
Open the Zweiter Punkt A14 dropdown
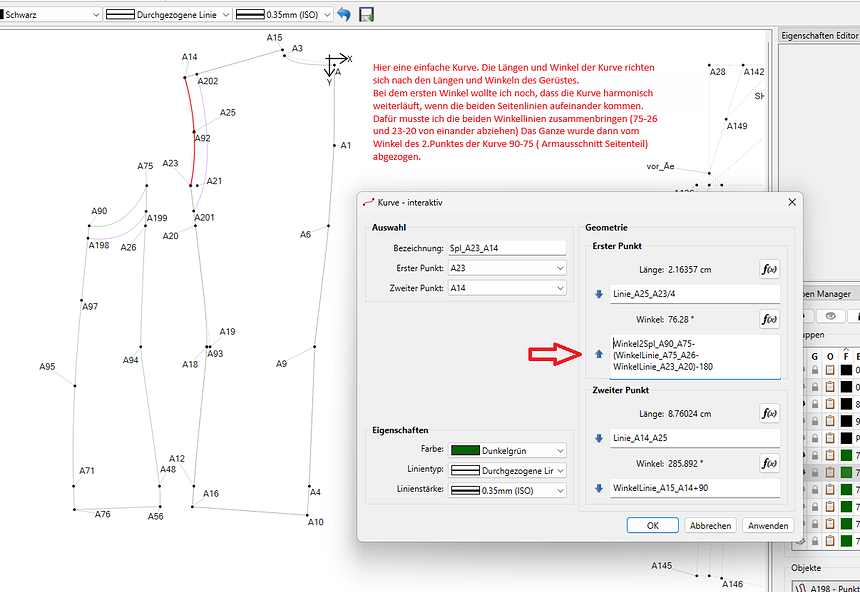click(507, 288)
